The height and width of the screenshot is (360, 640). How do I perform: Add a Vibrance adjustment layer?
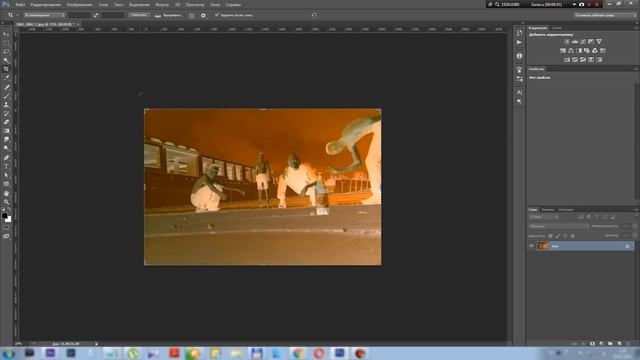(599, 42)
